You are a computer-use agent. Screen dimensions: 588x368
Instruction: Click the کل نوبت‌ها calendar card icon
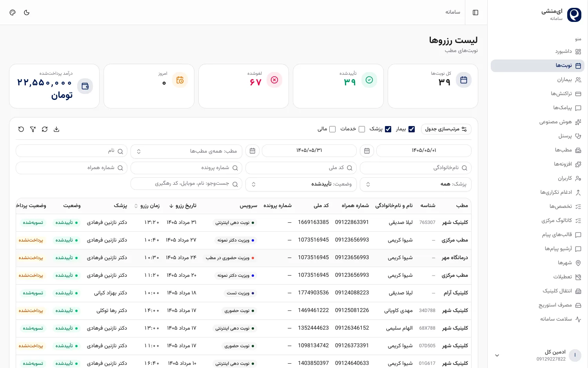[464, 80]
